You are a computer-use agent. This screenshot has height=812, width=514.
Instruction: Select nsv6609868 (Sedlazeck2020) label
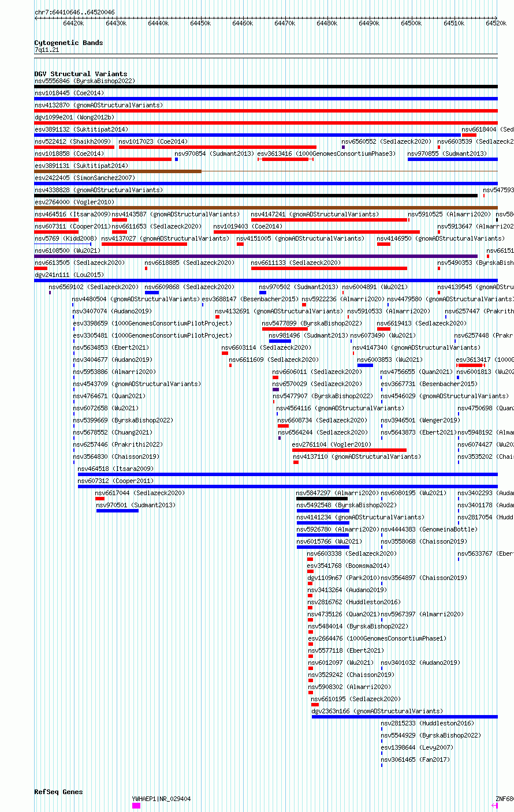point(189,287)
